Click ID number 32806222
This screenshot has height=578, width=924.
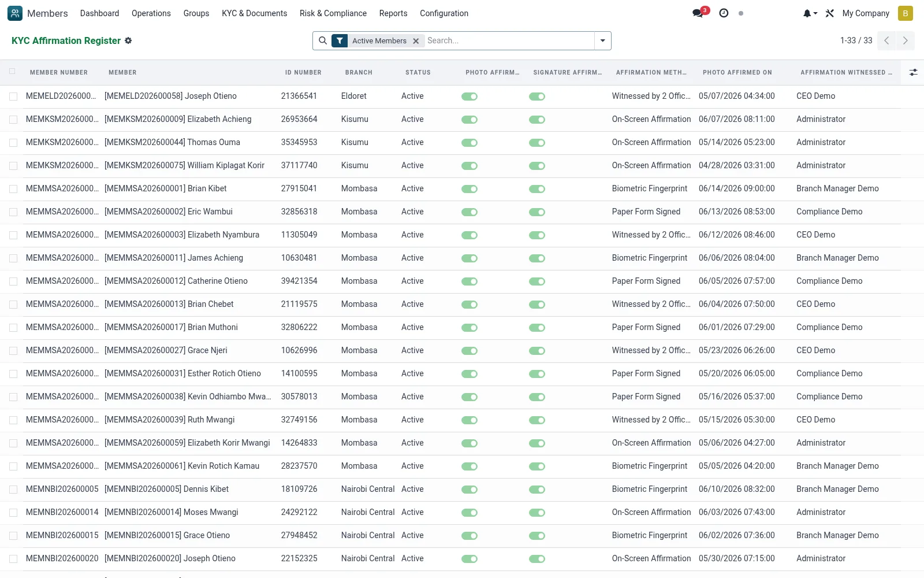pos(299,327)
